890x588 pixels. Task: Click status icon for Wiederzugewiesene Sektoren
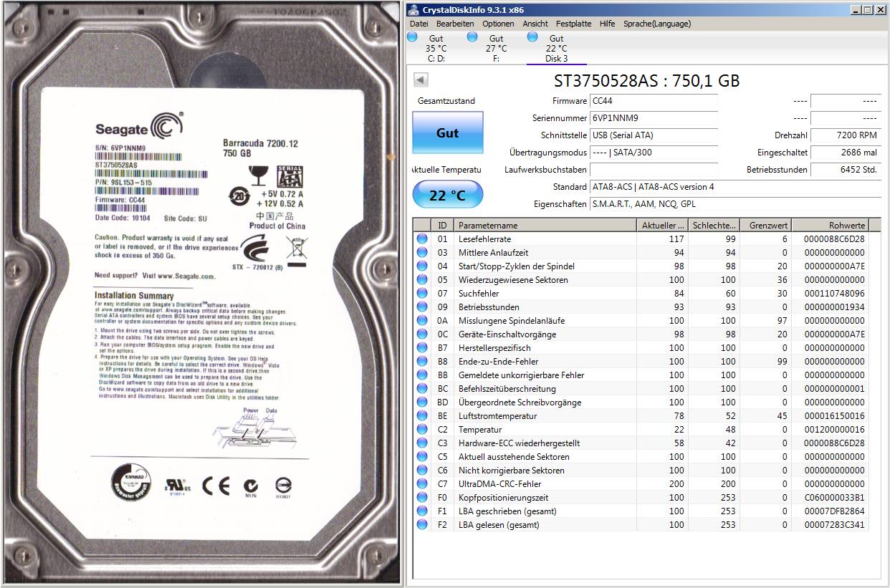[422, 280]
